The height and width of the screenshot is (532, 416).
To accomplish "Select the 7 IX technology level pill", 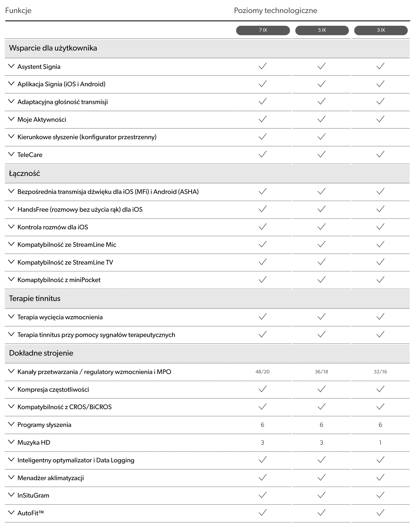I will 263,30.
